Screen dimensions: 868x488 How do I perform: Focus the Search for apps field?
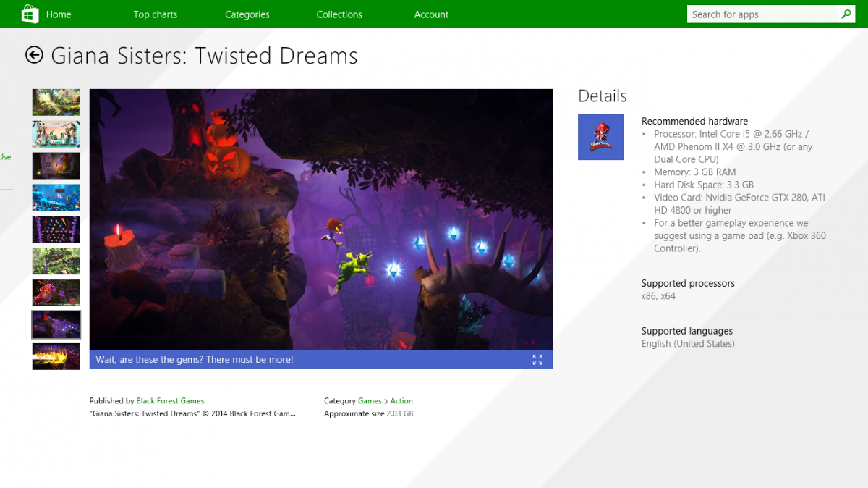tap(763, 14)
